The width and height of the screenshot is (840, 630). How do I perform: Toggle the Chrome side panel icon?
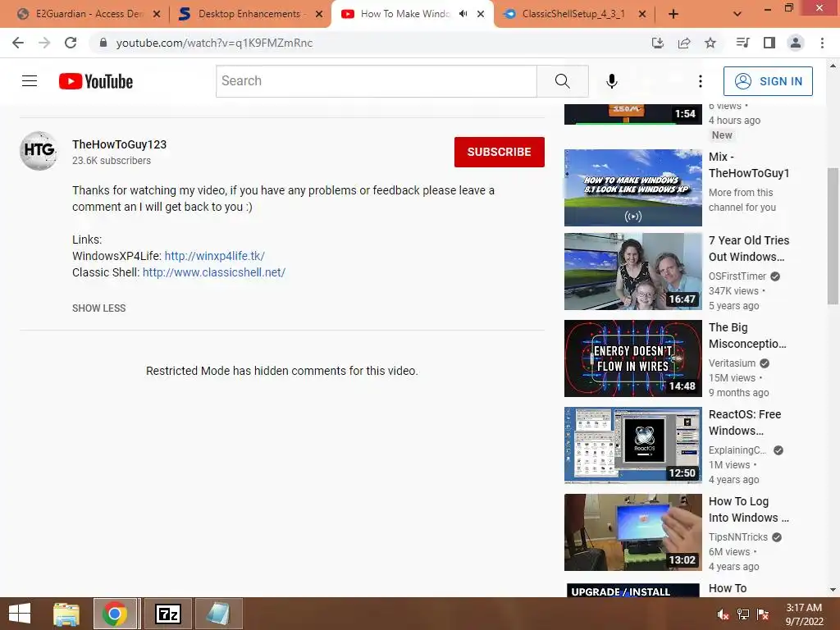point(769,43)
